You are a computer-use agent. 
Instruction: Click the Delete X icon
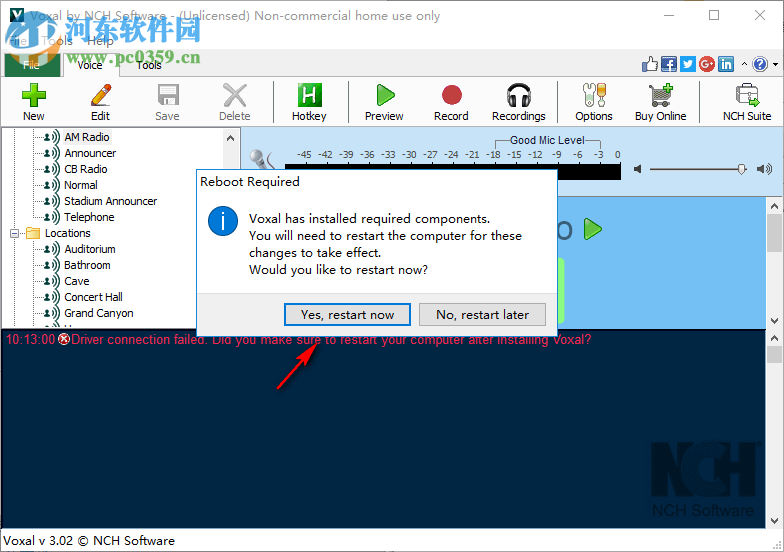(x=234, y=96)
